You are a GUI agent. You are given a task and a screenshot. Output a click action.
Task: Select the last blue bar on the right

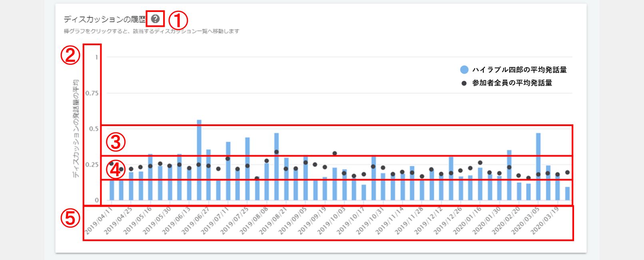pos(567,194)
